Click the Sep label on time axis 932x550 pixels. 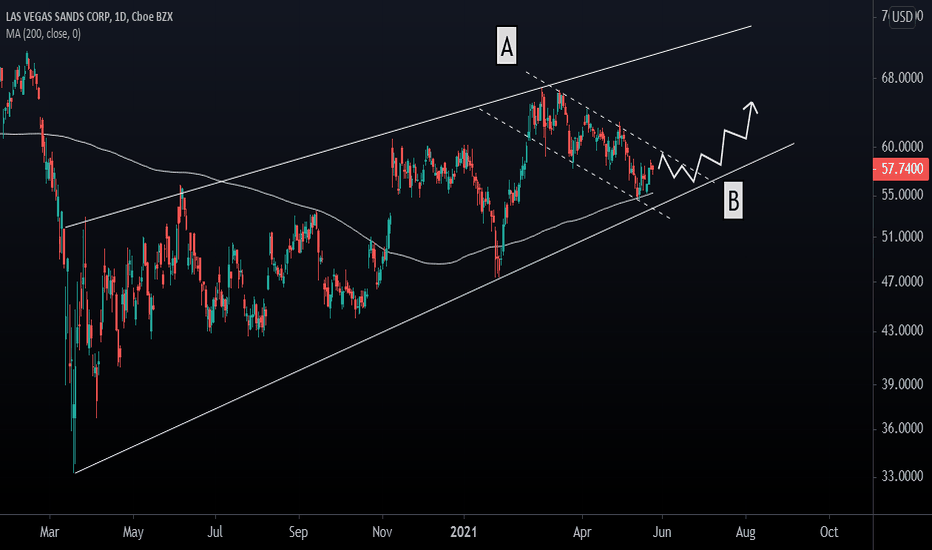(x=298, y=532)
